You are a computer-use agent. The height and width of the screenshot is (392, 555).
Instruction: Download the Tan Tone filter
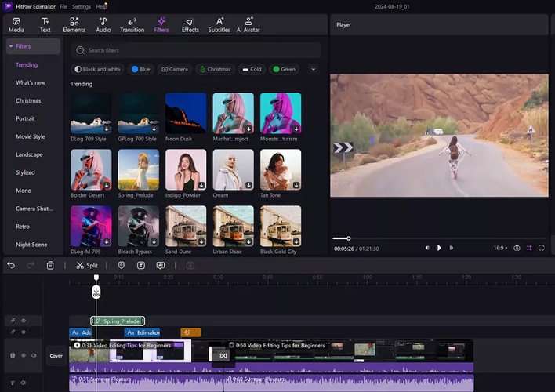[296, 185]
